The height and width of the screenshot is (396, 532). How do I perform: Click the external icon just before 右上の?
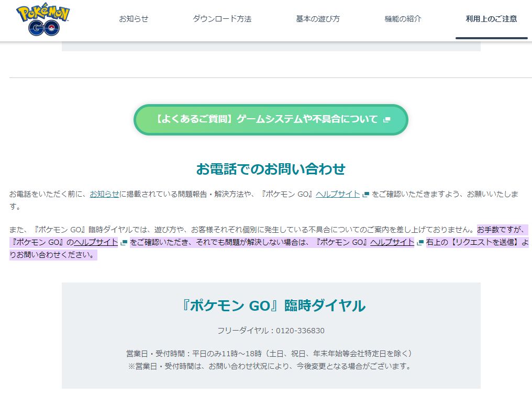[420, 243]
